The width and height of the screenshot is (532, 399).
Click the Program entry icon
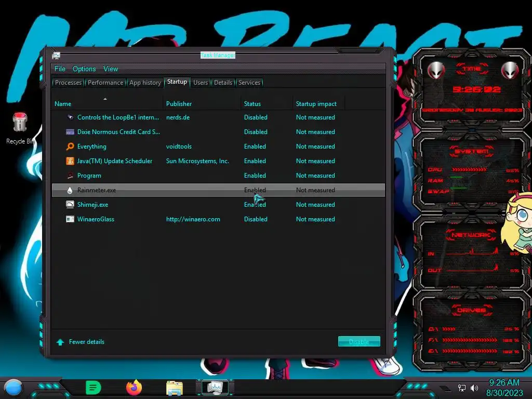click(70, 176)
